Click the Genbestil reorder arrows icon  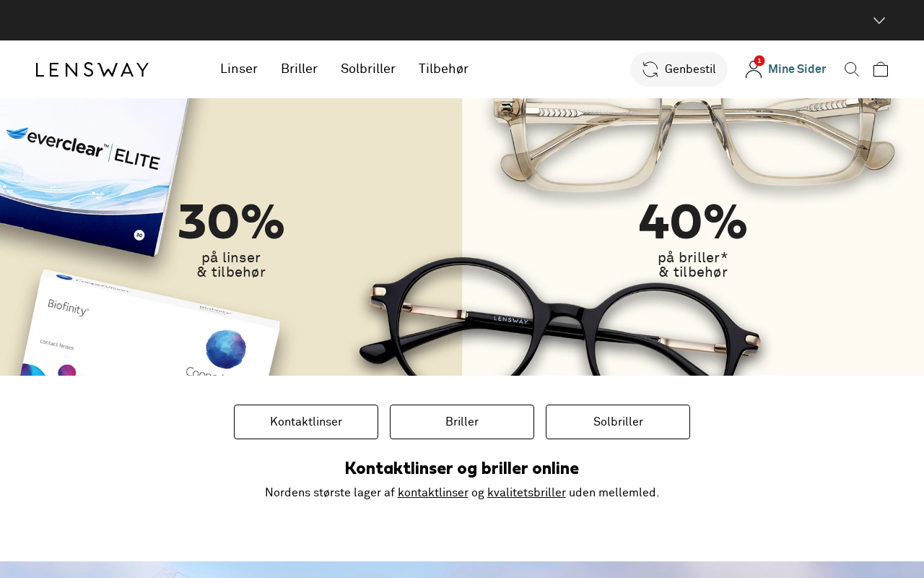(650, 69)
